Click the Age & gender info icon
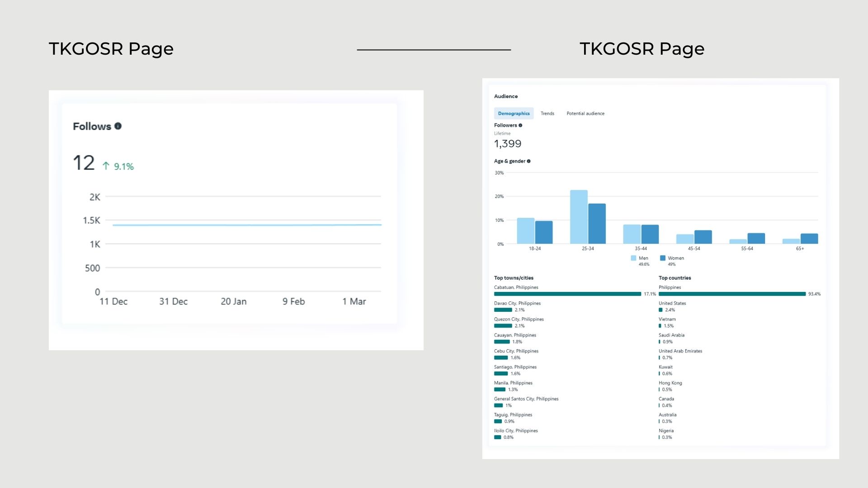Viewport: 868px width, 488px height. (528, 161)
